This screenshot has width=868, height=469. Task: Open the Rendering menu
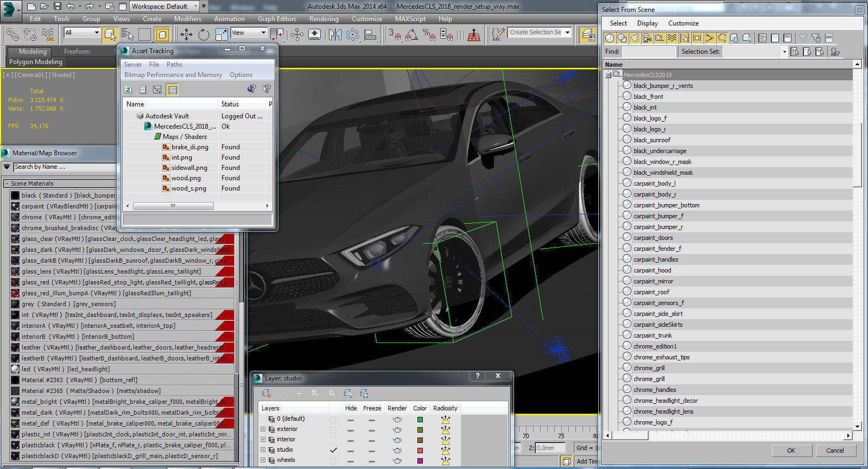[x=324, y=19]
